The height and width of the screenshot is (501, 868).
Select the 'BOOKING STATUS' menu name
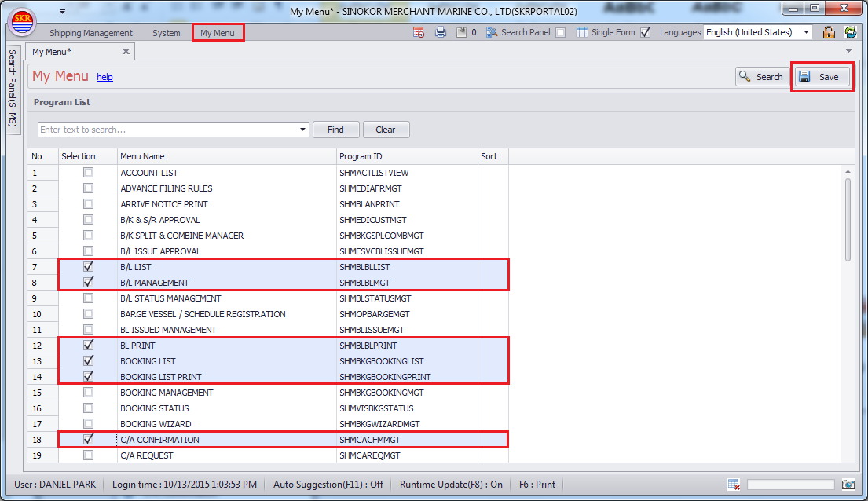tap(155, 408)
